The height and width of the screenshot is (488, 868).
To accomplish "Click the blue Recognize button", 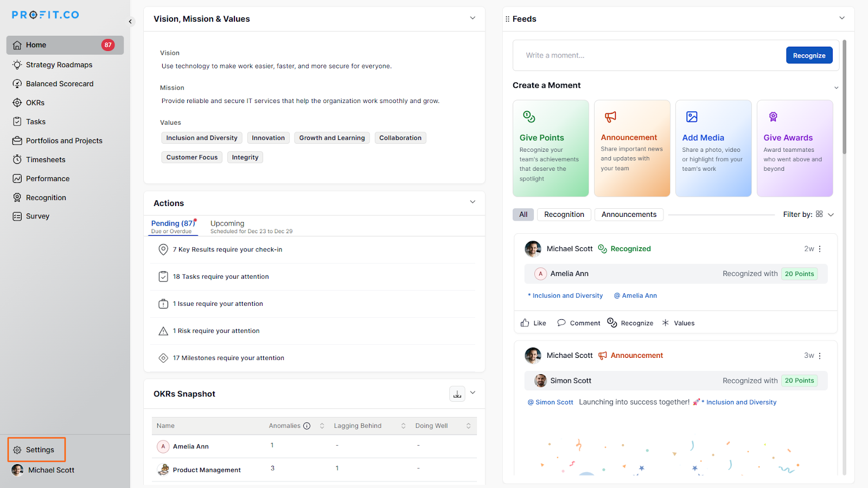I will pos(809,55).
